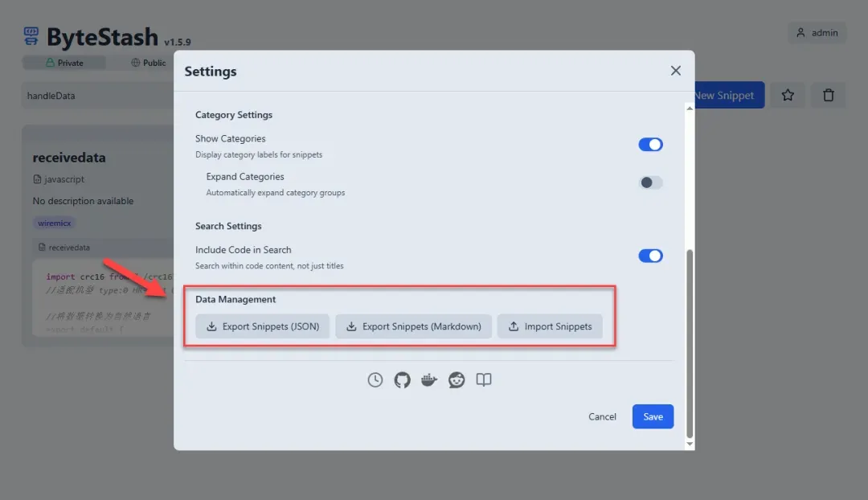868x500 pixels.
Task: Click the trash bin icon
Action: [x=828, y=96]
